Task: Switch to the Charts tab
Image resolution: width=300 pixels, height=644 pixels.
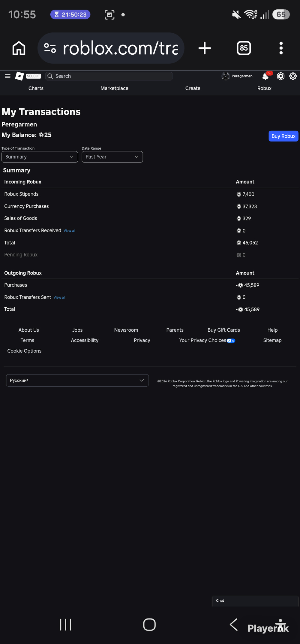Action: [36, 88]
